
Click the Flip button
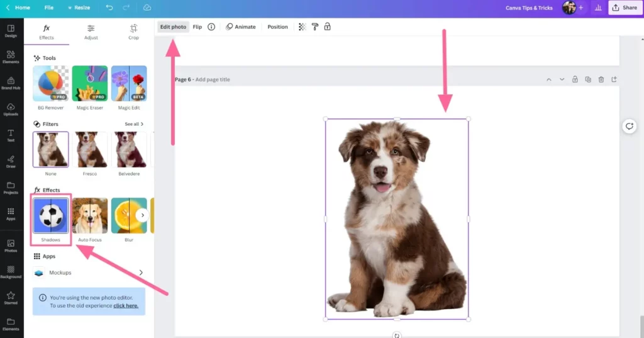(x=197, y=26)
